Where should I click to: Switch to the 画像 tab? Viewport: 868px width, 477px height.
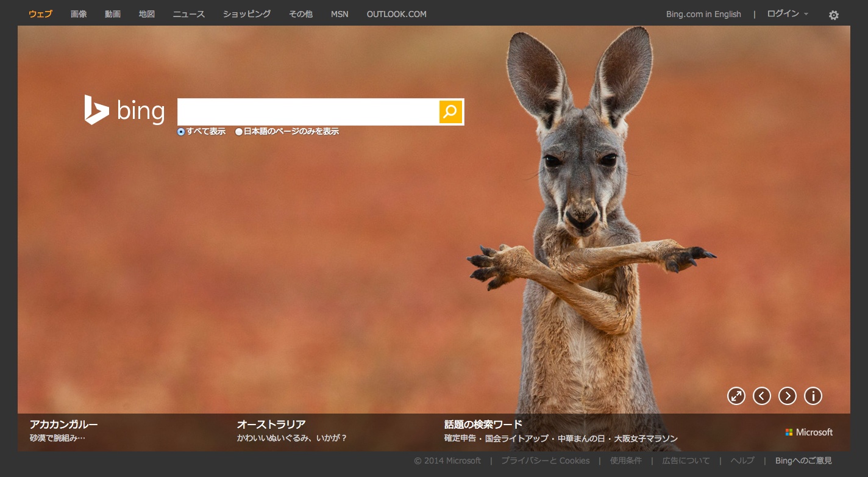tap(79, 14)
